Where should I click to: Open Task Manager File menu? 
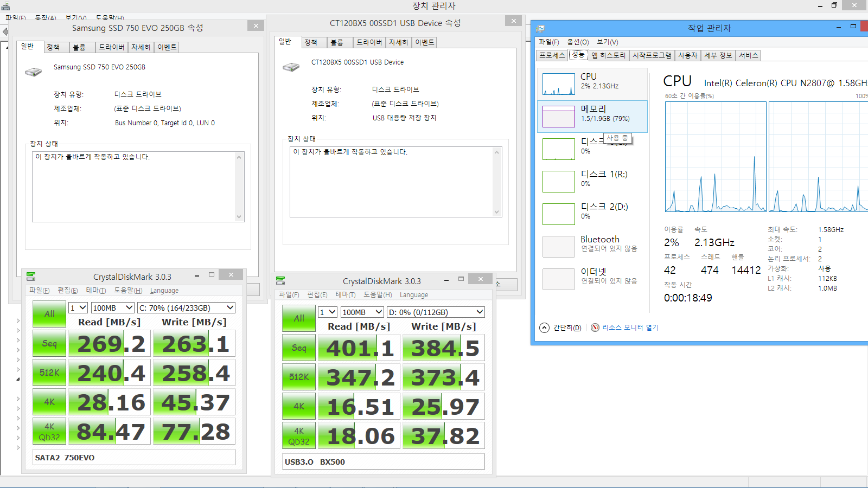click(548, 42)
